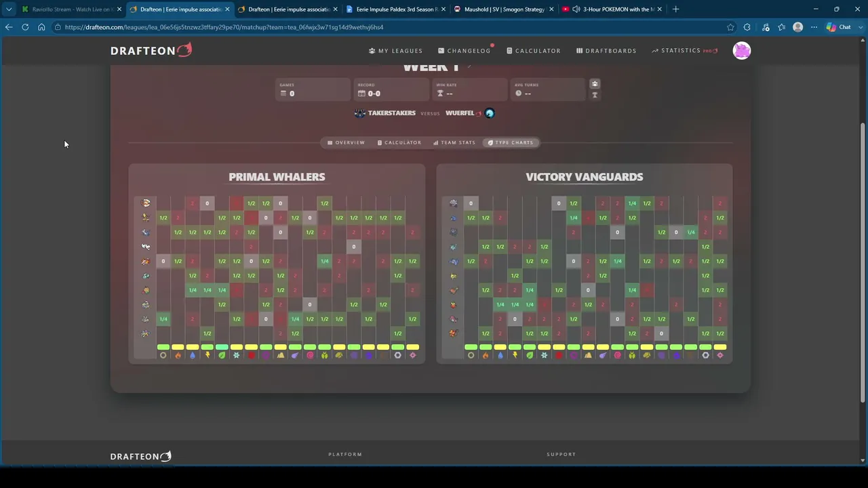Switch to the Maushold Smogon Strategy tab
The image size is (868, 488).
pos(504,9)
